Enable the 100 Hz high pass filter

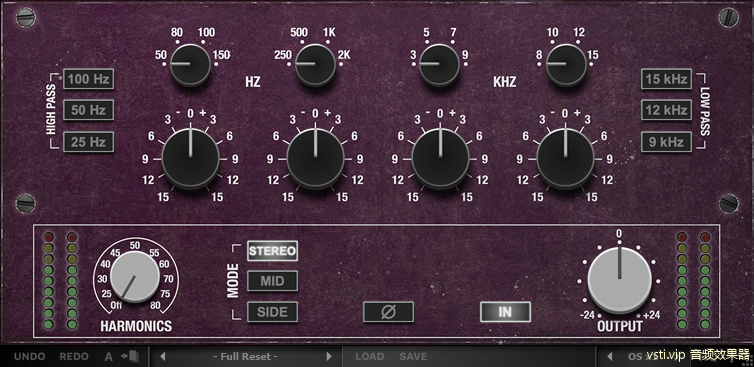click(88, 79)
